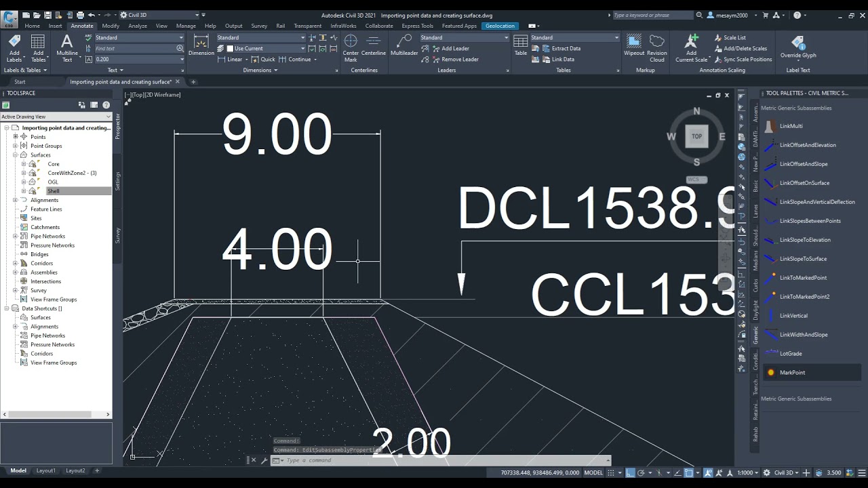The image size is (868, 488).
Task: Click the workspace switching gear icon
Action: point(767,472)
